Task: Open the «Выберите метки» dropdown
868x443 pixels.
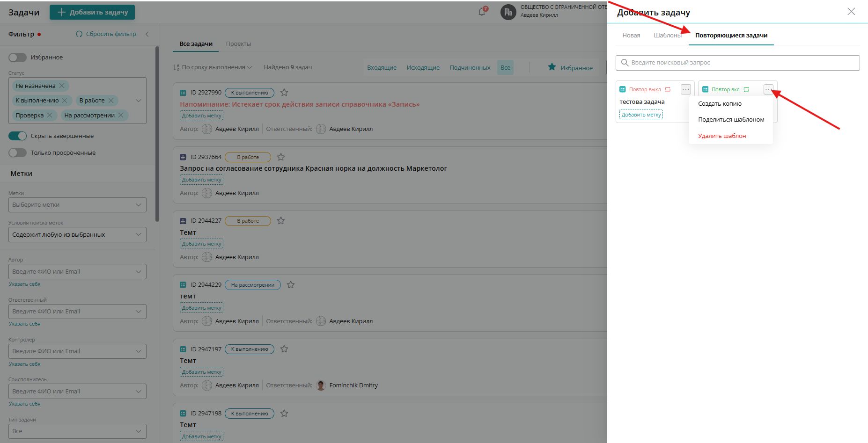Action: [77, 205]
